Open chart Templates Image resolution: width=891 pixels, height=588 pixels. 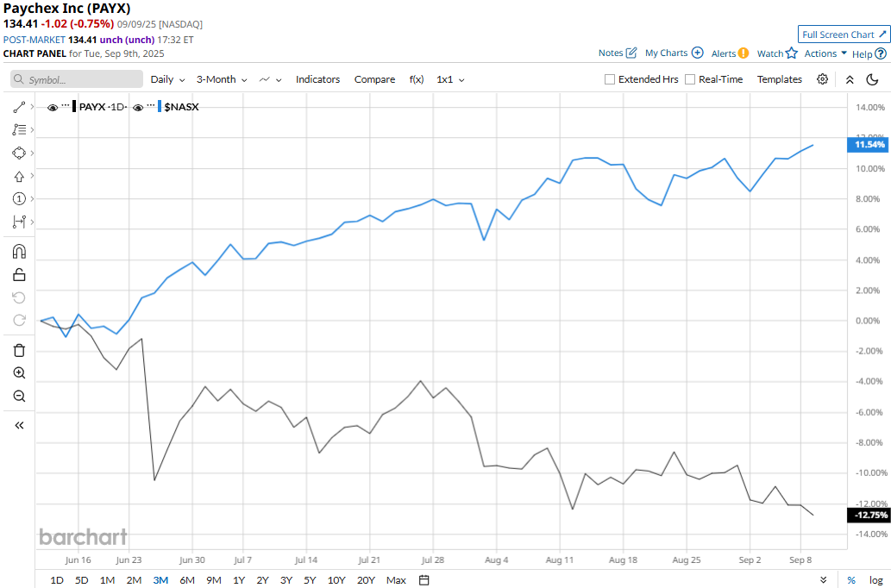pyautogui.click(x=779, y=79)
